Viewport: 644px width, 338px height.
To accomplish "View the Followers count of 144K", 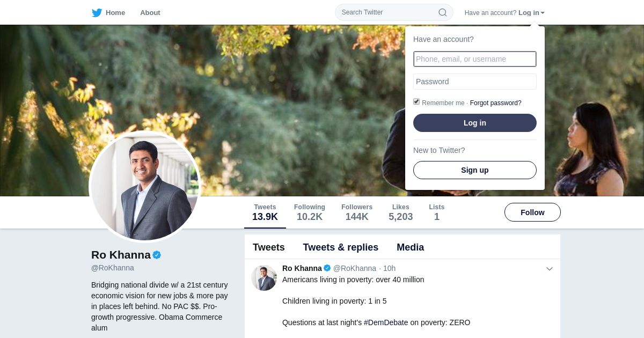I will pos(357,212).
